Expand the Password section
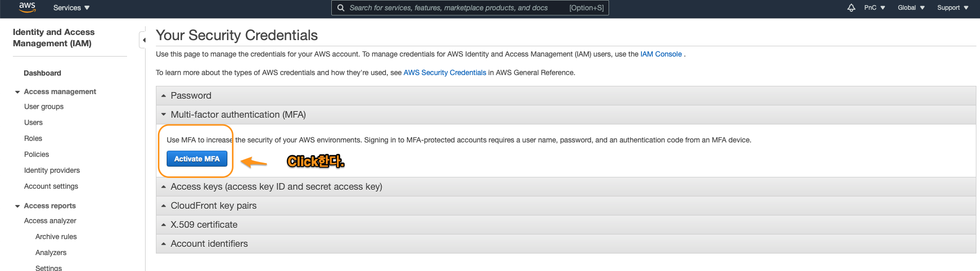980x271 pixels. pos(191,96)
